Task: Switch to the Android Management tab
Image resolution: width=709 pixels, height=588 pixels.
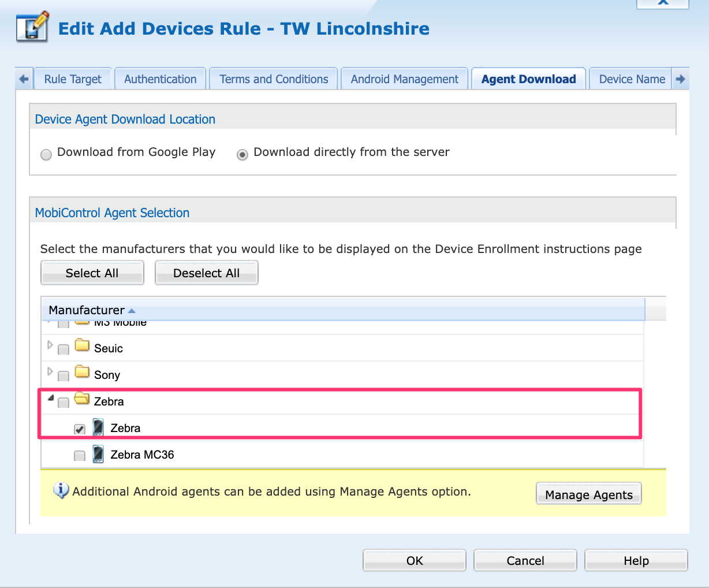Action: (x=404, y=79)
